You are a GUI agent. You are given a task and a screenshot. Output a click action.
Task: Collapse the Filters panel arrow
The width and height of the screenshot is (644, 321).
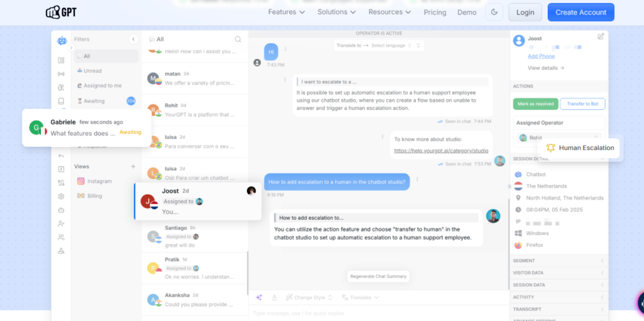tap(133, 39)
